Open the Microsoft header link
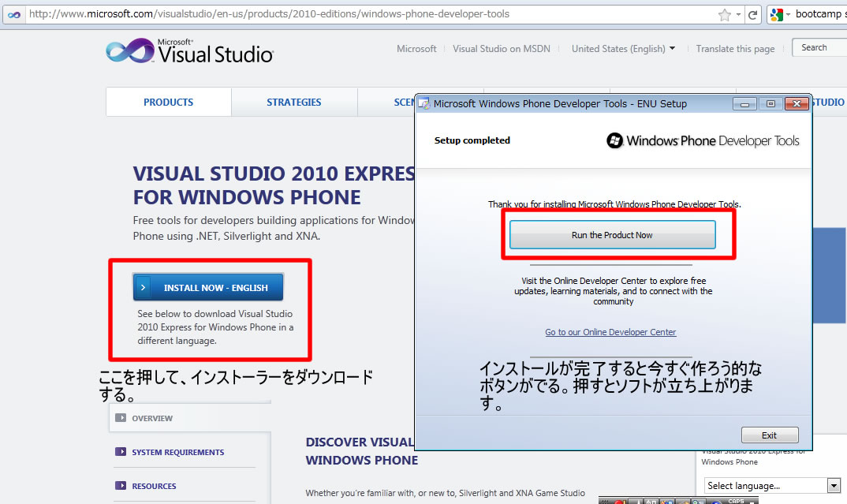The height and width of the screenshot is (504, 847). click(416, 49)
